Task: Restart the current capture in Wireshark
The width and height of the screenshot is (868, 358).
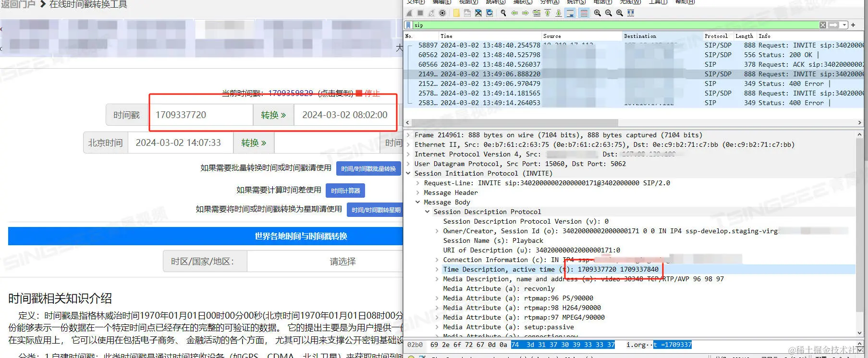Action: (x=431, y=13)
